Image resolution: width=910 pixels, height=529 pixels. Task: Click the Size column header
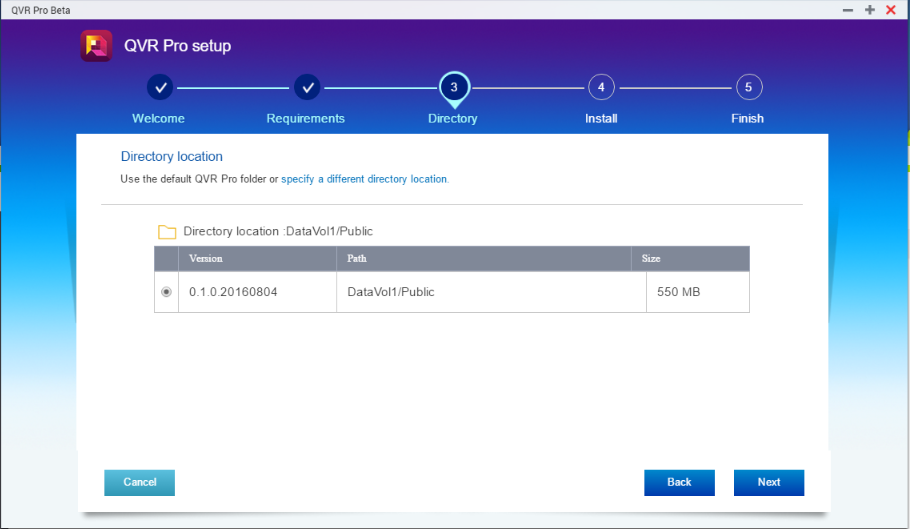[x=691, y=259]
